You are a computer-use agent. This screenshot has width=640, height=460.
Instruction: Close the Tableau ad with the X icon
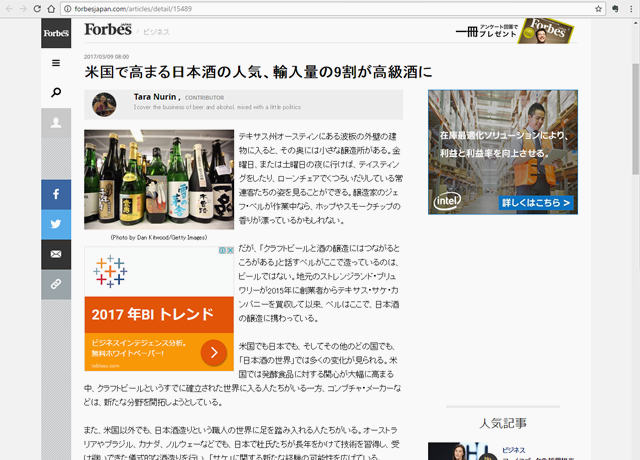[230, 251]
